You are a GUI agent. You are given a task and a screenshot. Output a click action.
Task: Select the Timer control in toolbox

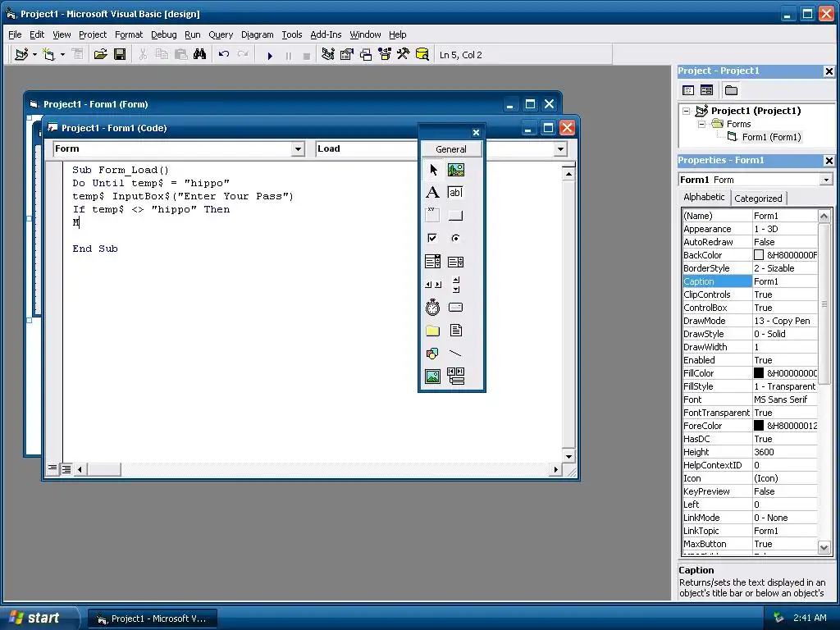pyautogui.click(x=433, y=308)
